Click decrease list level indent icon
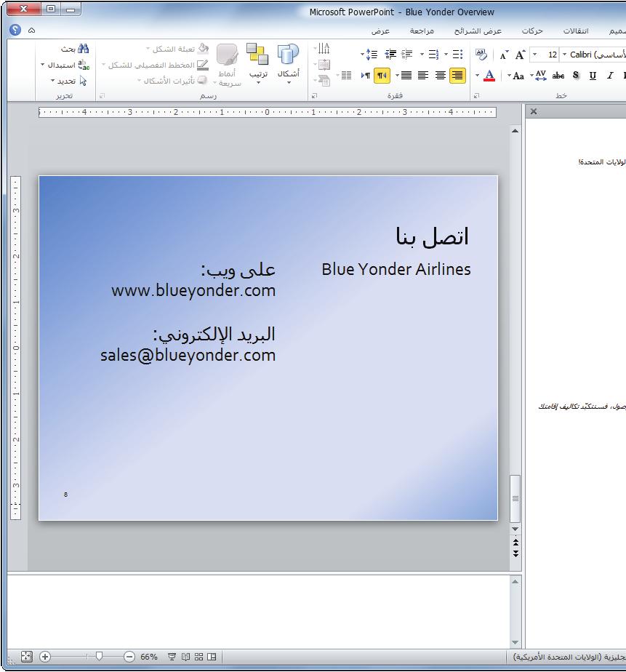Image resolution: width=626 pixels, height=672 pixels. pos(406,55)
